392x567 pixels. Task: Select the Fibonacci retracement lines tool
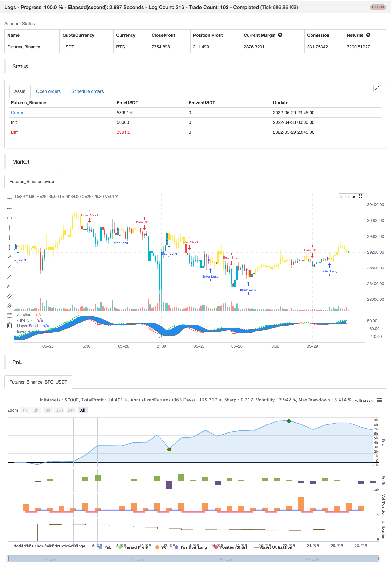tap(9, 315)
